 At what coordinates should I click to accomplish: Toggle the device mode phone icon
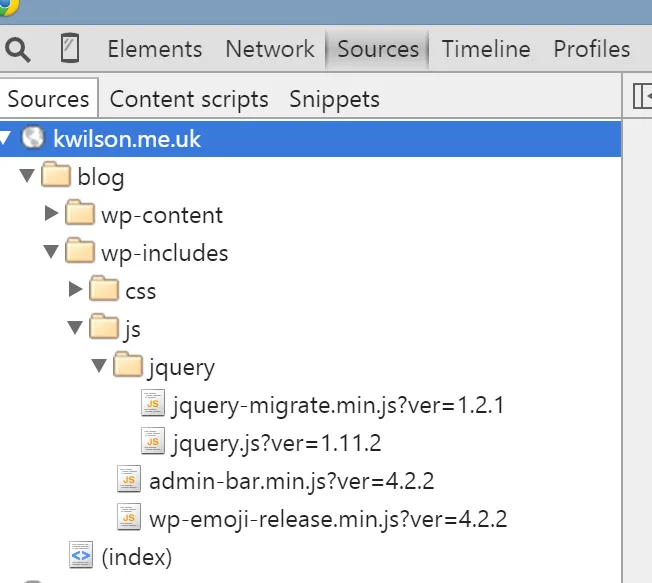click(x=69, y=49)
